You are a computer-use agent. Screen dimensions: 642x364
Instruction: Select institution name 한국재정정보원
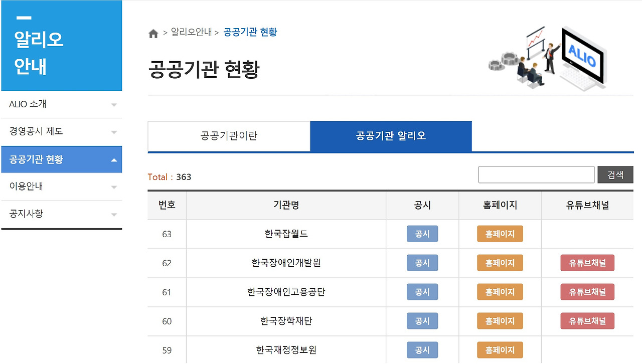pyautogui.click(x=286, y=350)
